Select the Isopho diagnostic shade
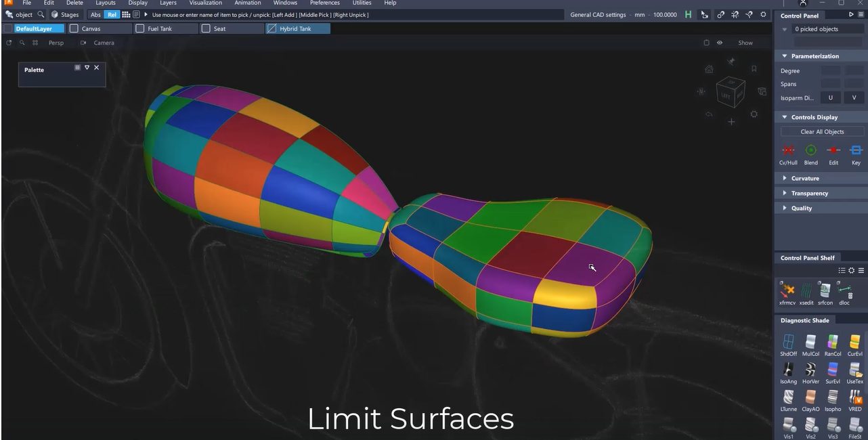Viewport: 868px width, 440px height. point(832,399)
